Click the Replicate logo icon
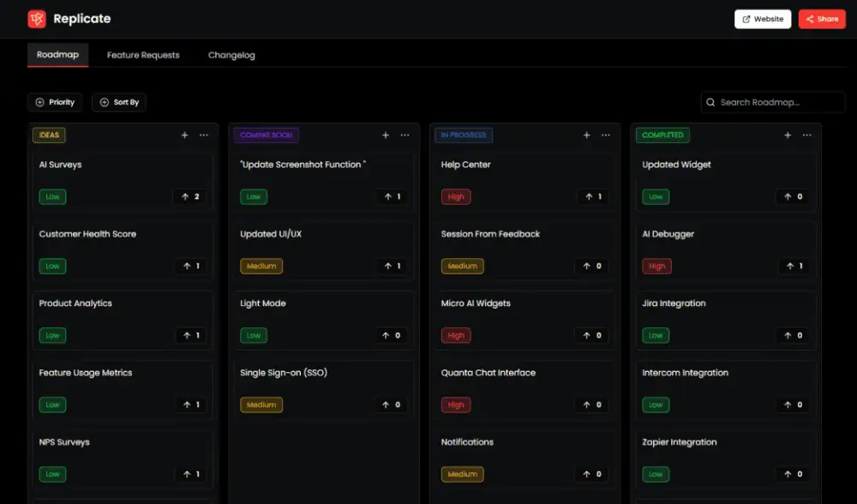This screenshot has height=504, width=857. tap(37, 19)
